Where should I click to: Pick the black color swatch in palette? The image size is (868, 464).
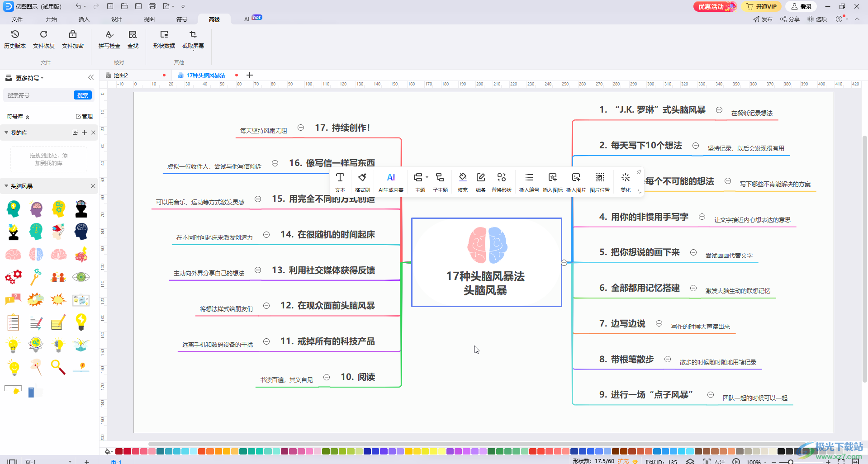tap(781, 451)
